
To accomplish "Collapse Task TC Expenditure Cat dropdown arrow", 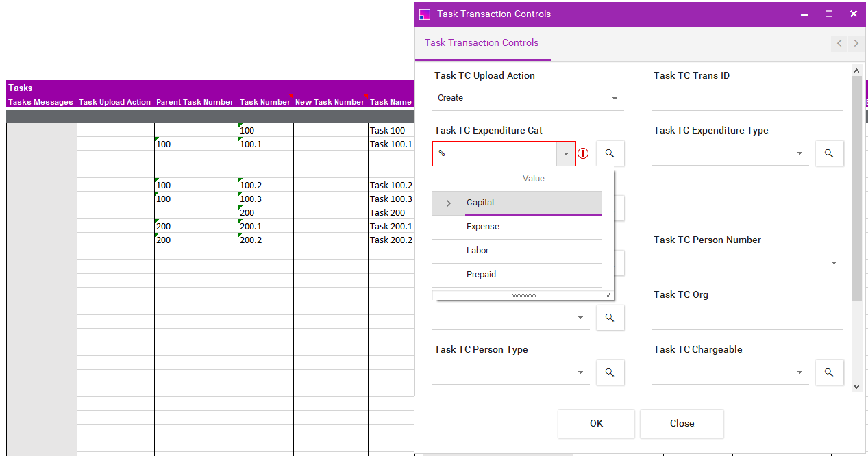I will point(566,154).
